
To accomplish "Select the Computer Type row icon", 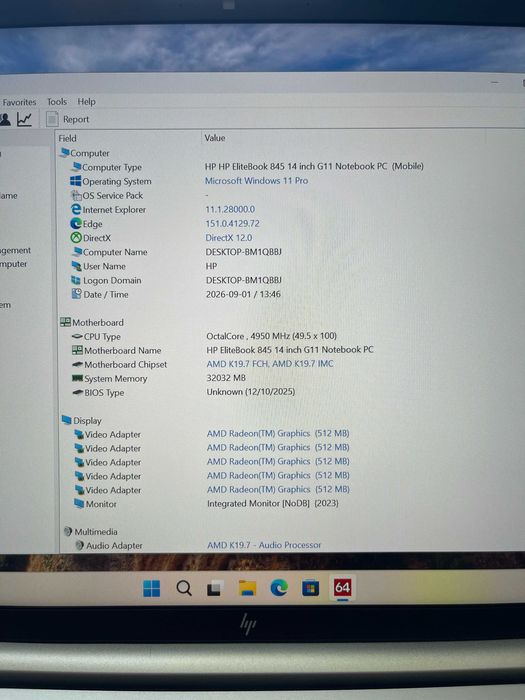I will click(x=76, y=167).
